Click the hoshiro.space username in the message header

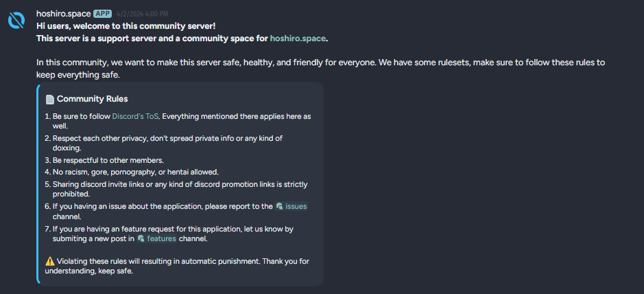[x=63, y=14]
